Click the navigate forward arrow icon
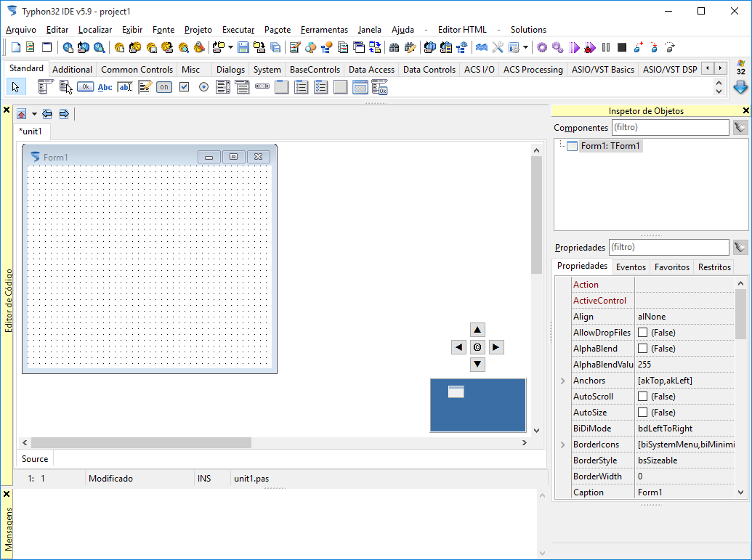Image resolution: width=752 pixels, height=560 pixels. click(64, 114)
